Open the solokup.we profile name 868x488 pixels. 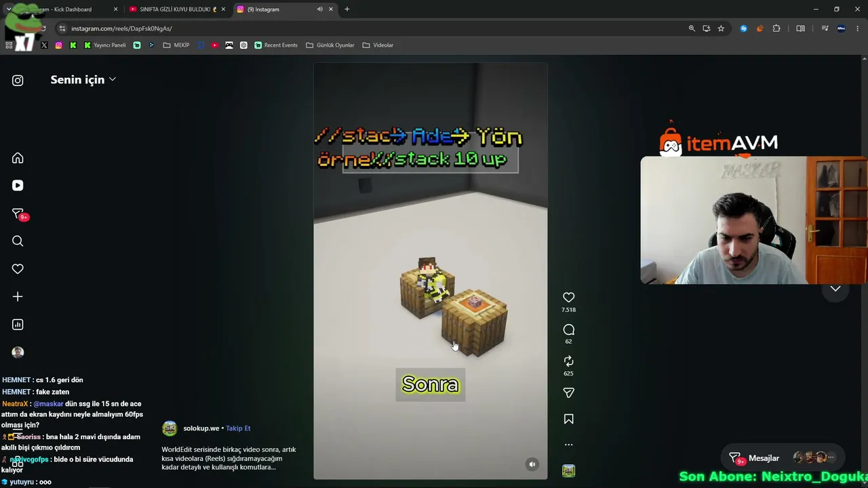[x=201, y=428]
